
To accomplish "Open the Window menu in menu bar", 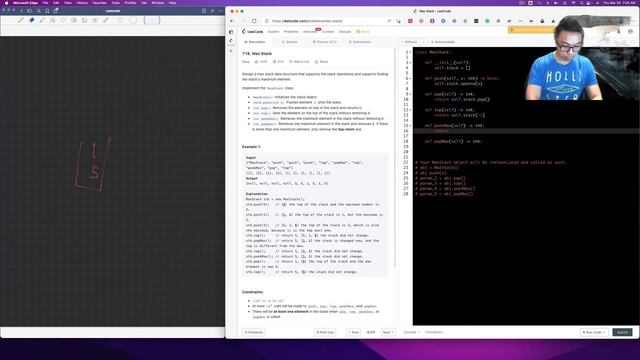I will coord(158,2).
